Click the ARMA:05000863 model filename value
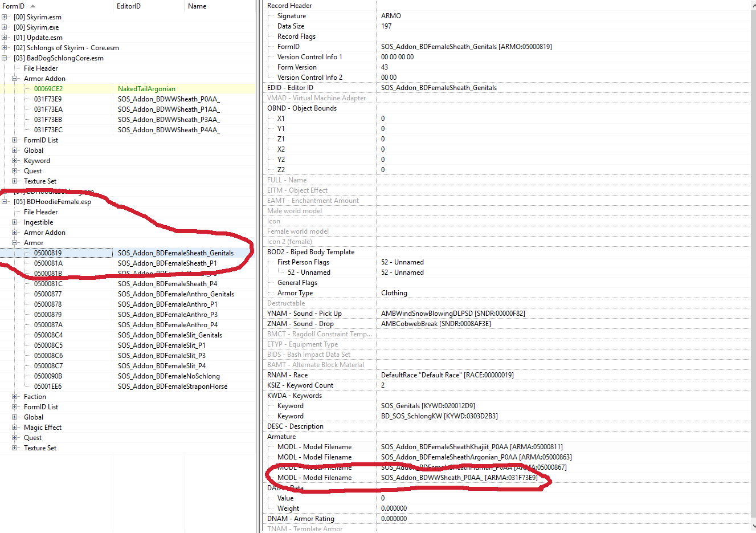The height and width of the screenshot is (533, 756). point(476,457)
